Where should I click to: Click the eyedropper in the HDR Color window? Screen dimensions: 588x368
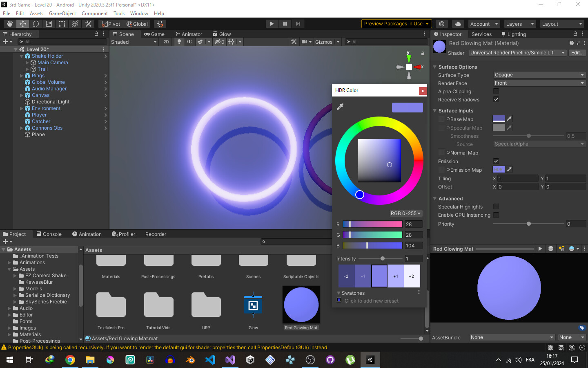[x=339, y=106]
